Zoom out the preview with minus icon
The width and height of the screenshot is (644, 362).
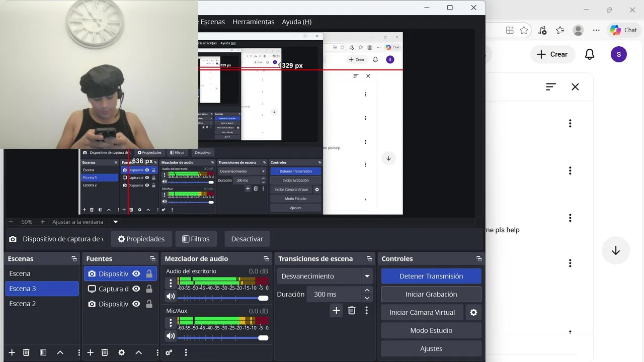[x=11, y=222]
